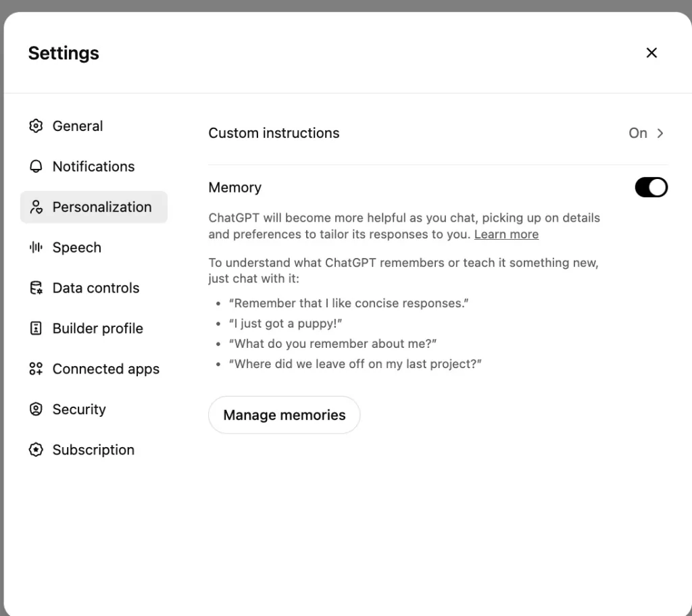Expand Custom instructions via the chevron arrow

[x=660, y=134]
